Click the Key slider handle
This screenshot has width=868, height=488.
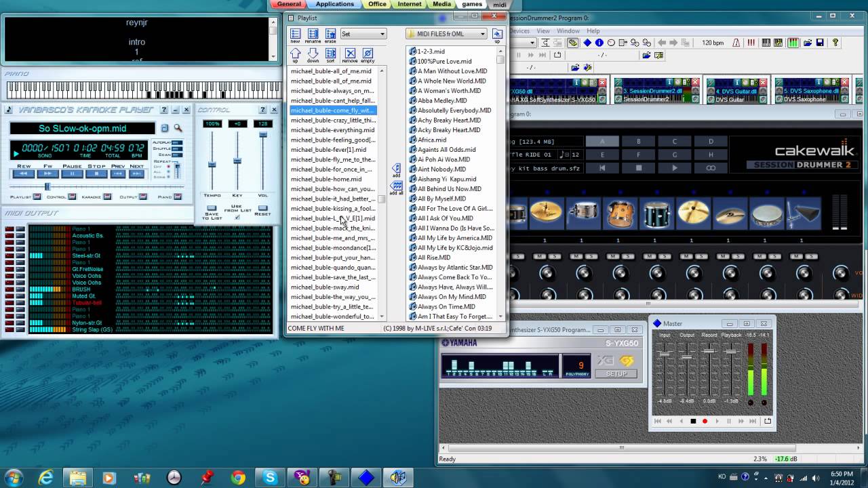click(x=237, y=161)
